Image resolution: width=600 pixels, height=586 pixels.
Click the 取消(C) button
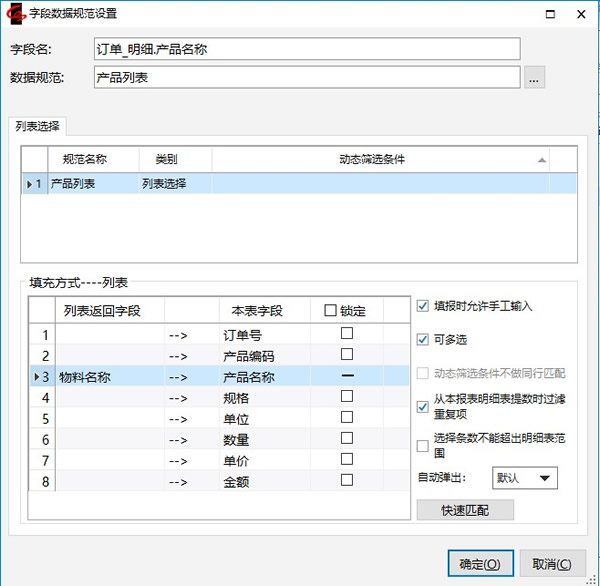click(x=552, y=564)
